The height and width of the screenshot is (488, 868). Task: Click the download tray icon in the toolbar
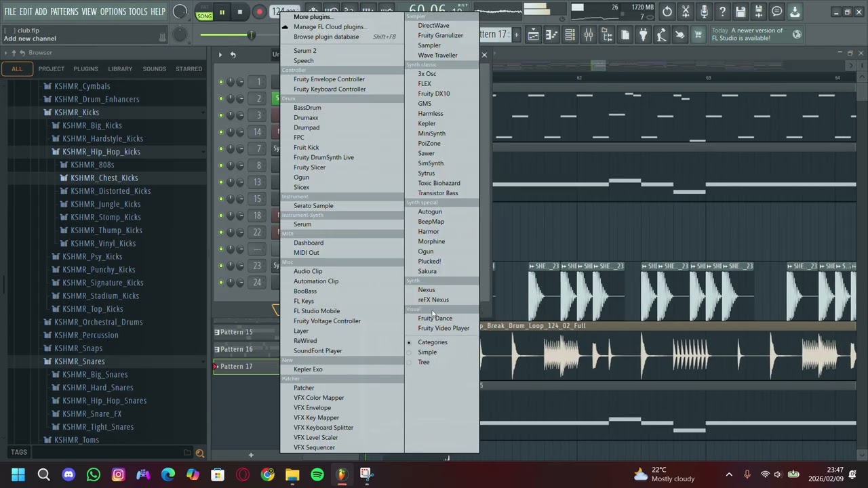coord(795,12)
